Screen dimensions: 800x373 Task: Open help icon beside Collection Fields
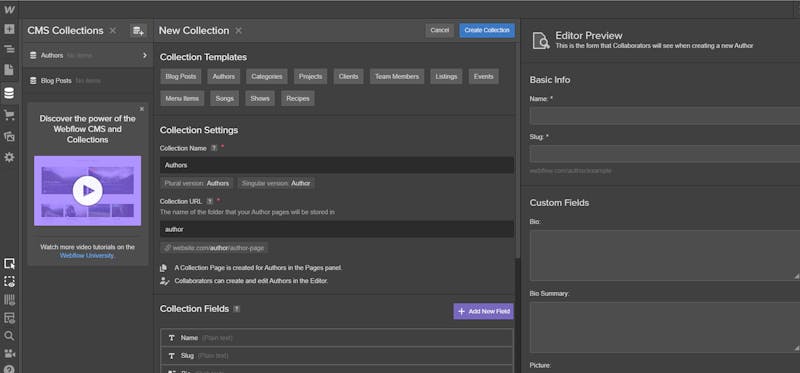(x=237, y=309)
